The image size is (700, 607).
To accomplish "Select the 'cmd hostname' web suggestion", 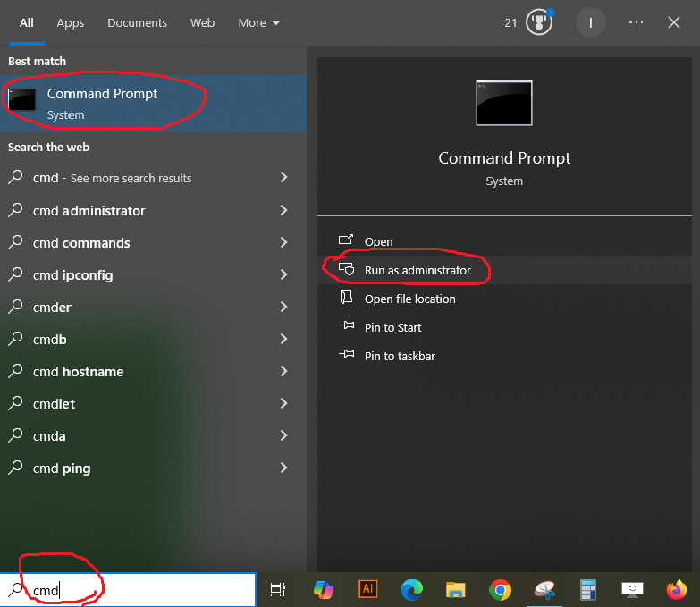I will click(153, 371).
